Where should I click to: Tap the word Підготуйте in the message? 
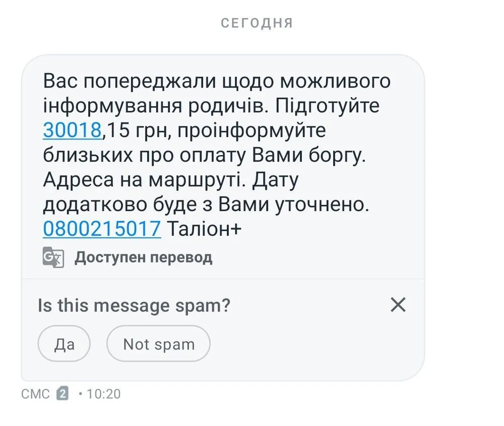pos(328,106)
